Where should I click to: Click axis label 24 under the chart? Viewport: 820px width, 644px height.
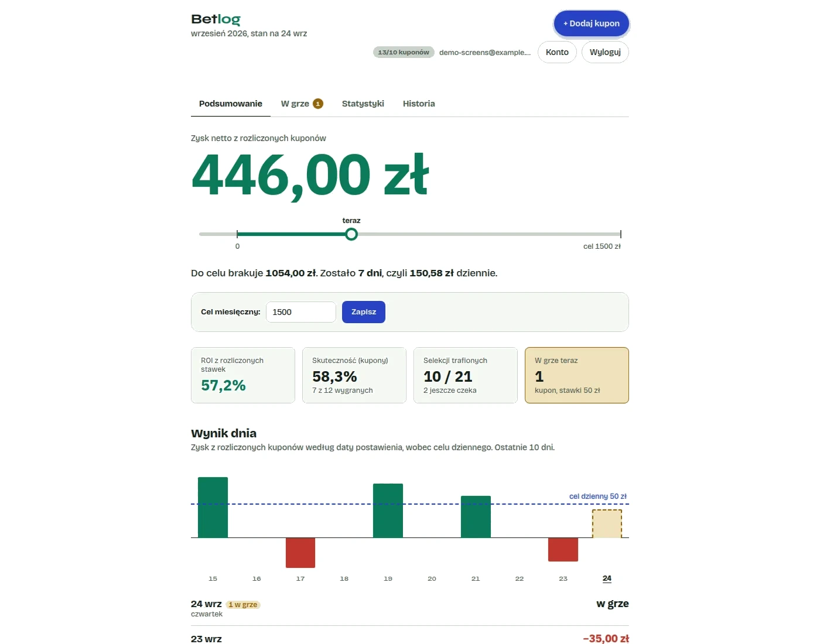tap(607, 578)
